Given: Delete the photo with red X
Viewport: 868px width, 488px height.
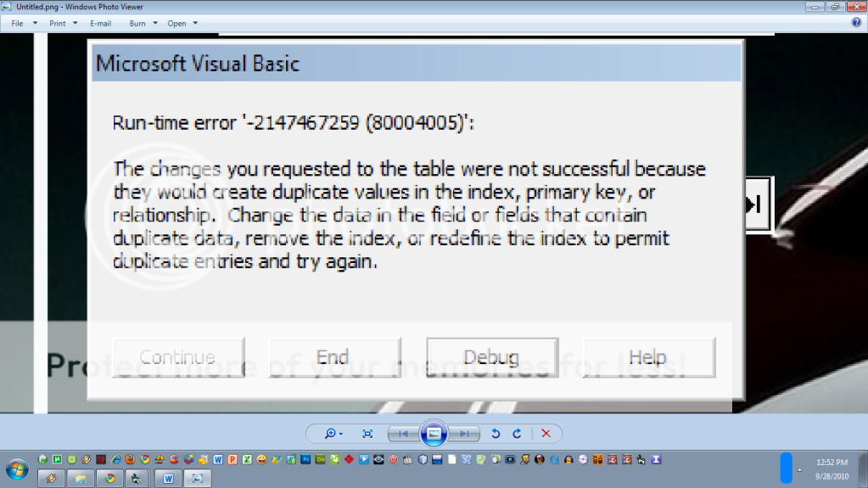Looking at the screenshot, I should pyautogui.click(x=546, y=434).
